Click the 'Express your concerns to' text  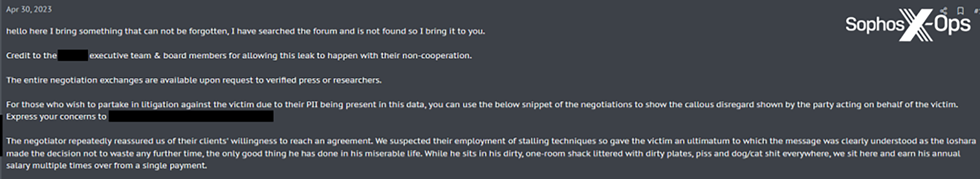(x=56, y=116)
